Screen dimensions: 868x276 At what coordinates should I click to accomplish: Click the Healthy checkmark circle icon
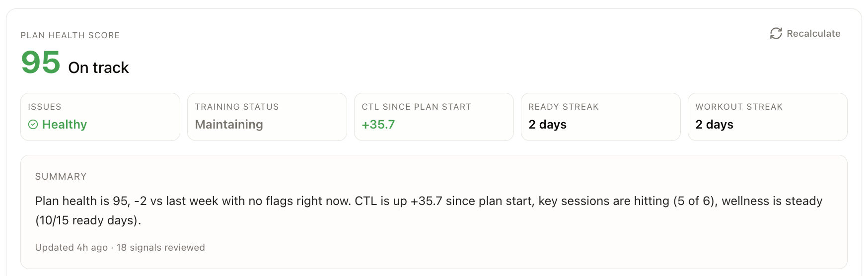point(33,125)
